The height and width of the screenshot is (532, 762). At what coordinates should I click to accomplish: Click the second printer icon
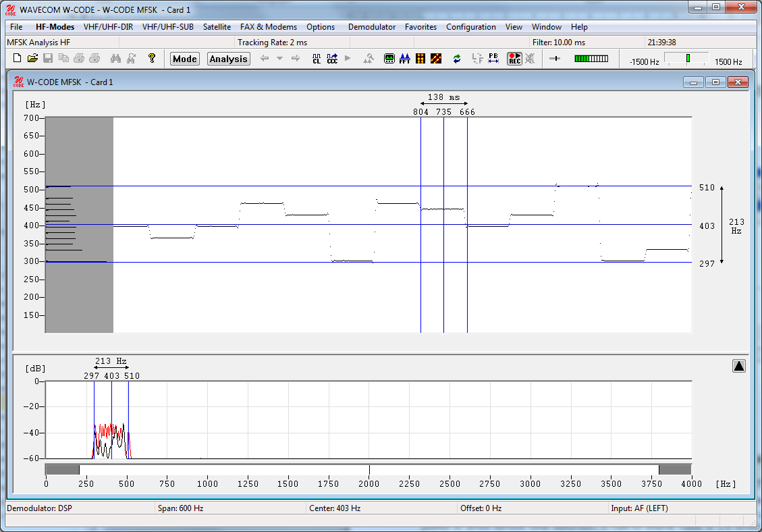click(x=94, y=58)
